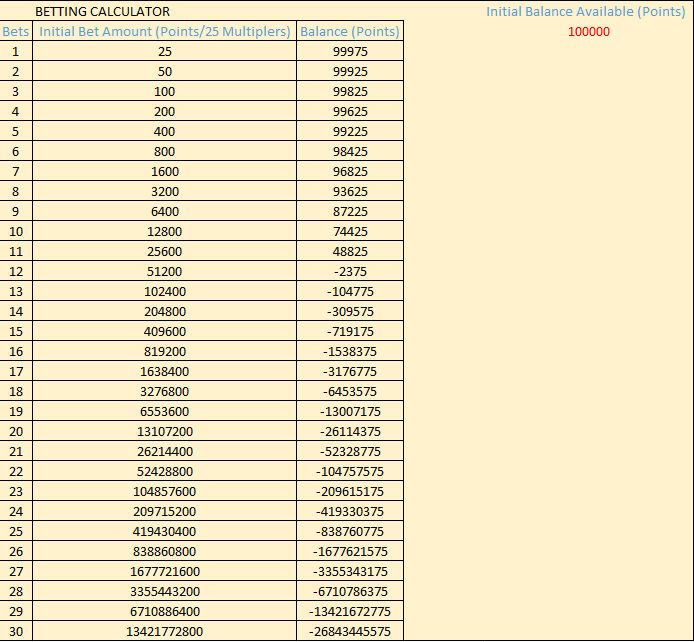Select balance cell 87225
Viewport: 694px width, 642px height.
tap(350, 211)
